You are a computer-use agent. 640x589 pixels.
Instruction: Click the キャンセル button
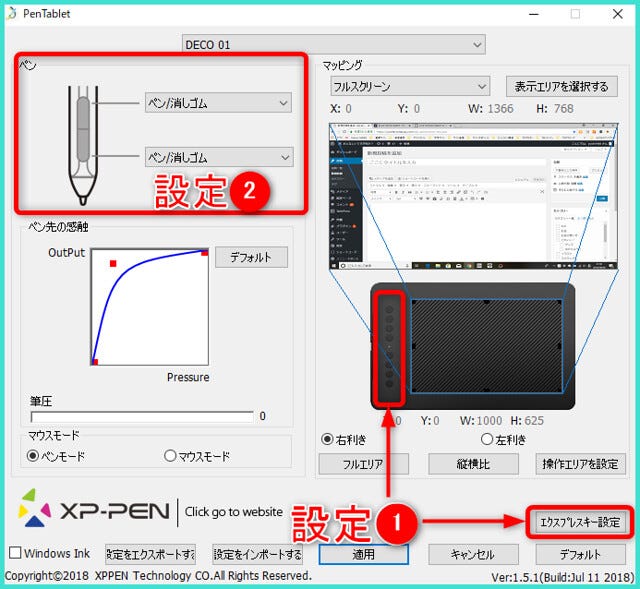click(x=473, y=554)
